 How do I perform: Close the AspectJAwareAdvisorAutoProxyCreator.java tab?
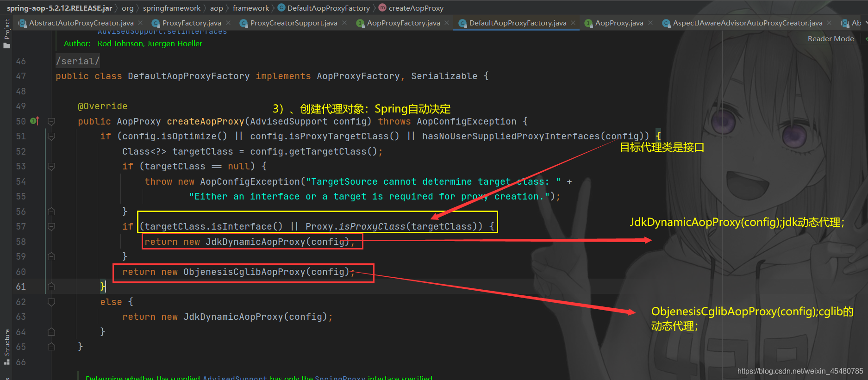tap(829, 23)
